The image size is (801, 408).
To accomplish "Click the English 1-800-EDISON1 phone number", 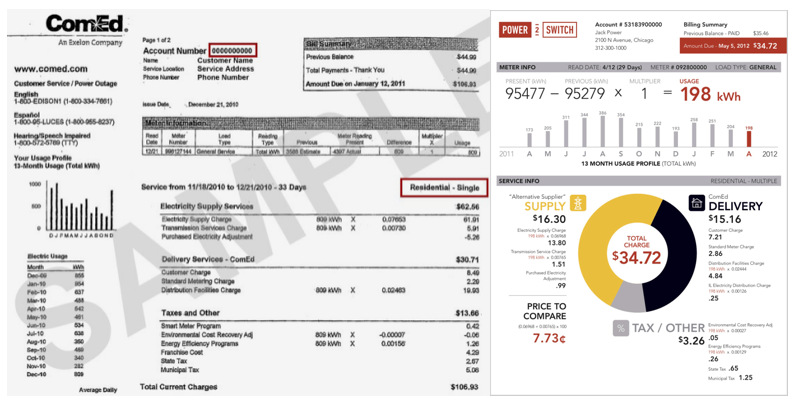I will coord(63,102).
